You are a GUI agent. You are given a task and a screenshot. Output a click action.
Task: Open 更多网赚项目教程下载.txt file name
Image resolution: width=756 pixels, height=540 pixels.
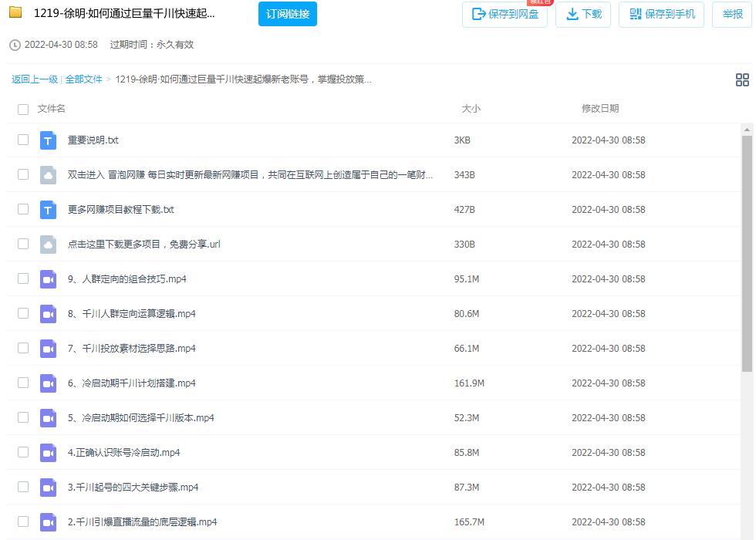pos(120,210)
